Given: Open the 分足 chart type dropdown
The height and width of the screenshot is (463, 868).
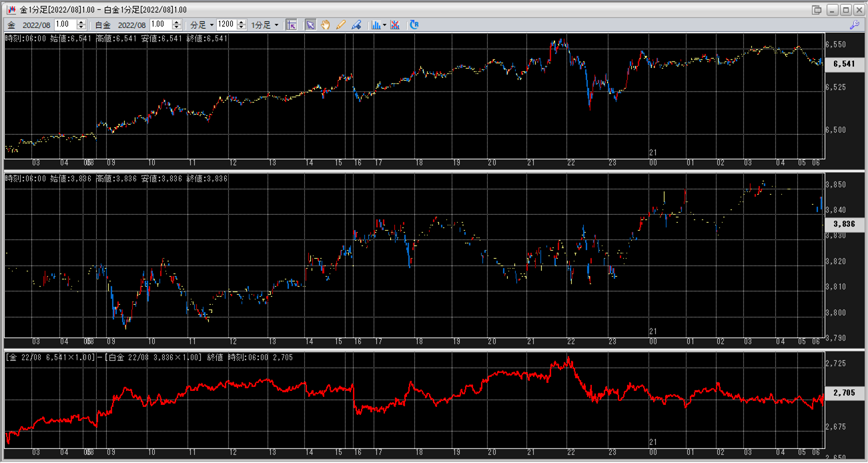Looking at the screenshot, I should tap(201, 25).
